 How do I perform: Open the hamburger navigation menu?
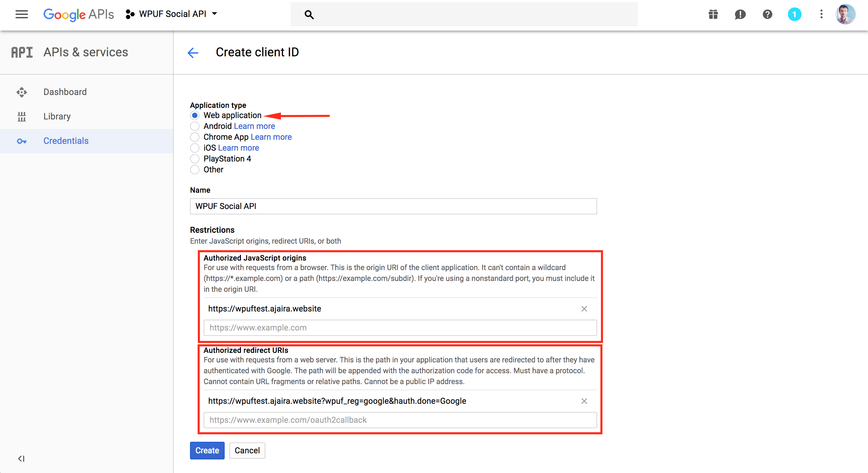pos(22,14)
